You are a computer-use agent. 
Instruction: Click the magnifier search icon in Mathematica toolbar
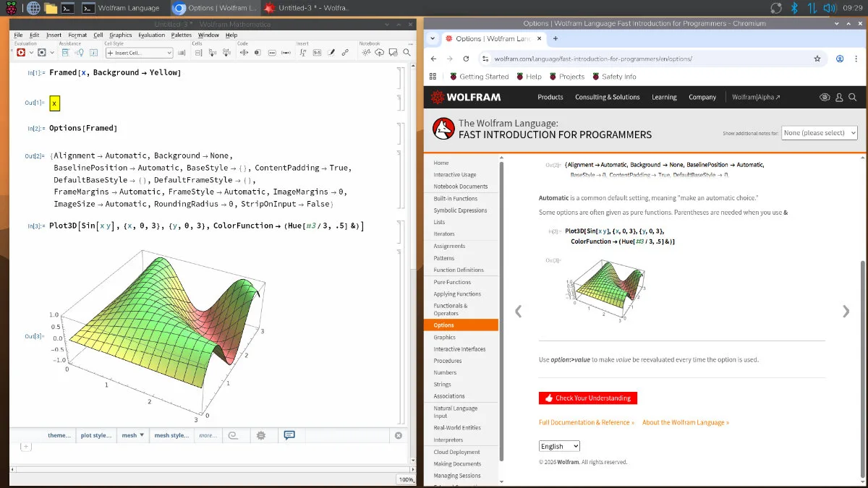tap(393, 53)
